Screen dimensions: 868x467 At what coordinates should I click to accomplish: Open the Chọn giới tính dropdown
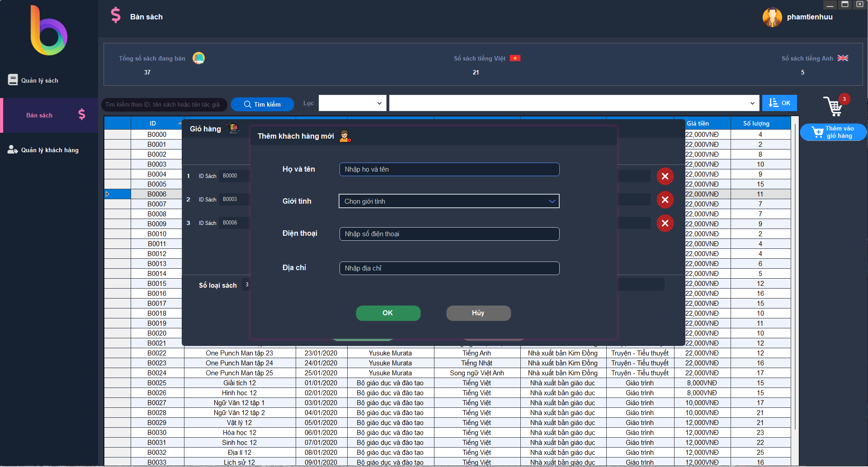click(x=448, y=201)
